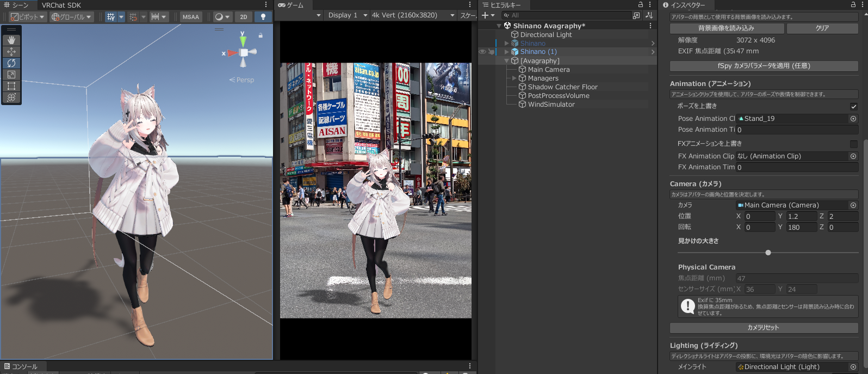The width and height of the screenshot is (868, 374).
Task: Adjust the apparent size slider
Action: click(x=768, y=253)
